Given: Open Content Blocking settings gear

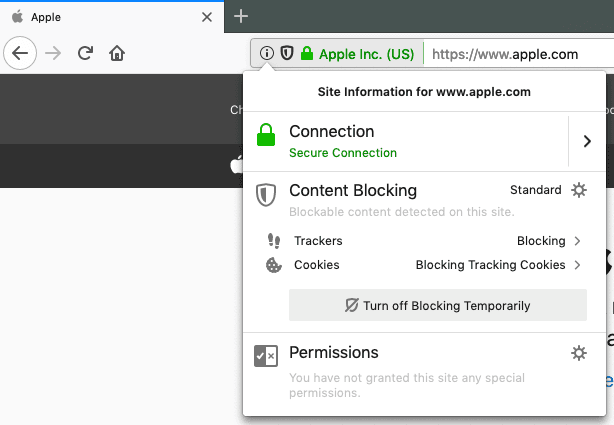Looking at the screenshot, I should pyautogui.click(x=578, y=190).
